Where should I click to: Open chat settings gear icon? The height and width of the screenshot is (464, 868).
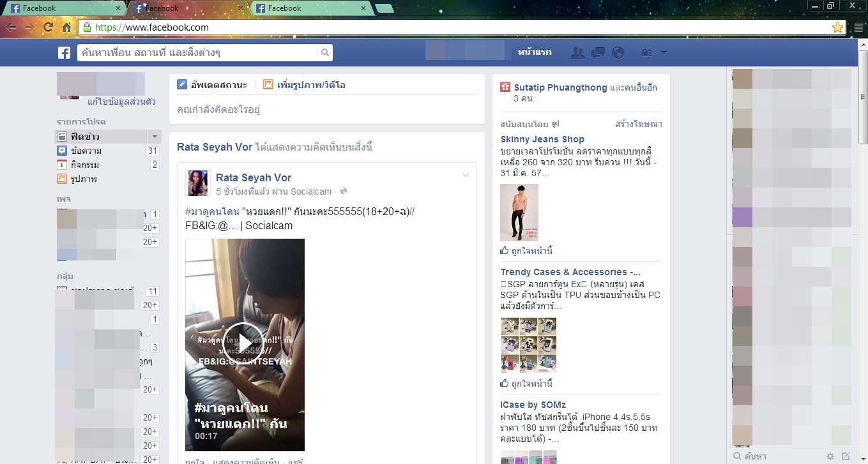point(830,456)
